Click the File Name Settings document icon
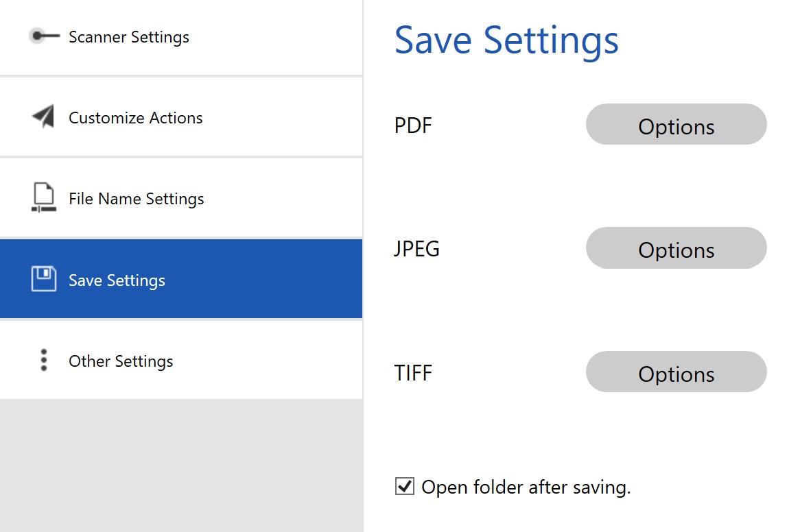The image size is (811, 532). (x=43, y=197)
